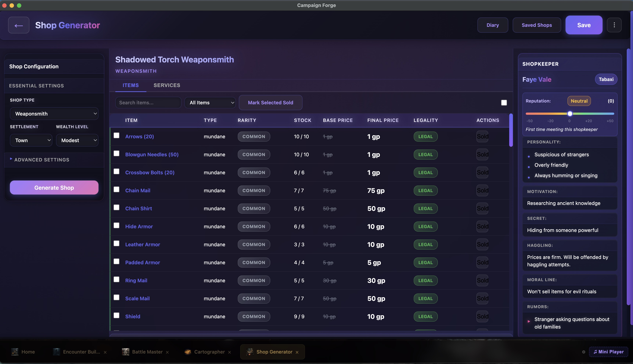Click the Cartographer map icon
The image size is (633, 364).
click(188, 352)
